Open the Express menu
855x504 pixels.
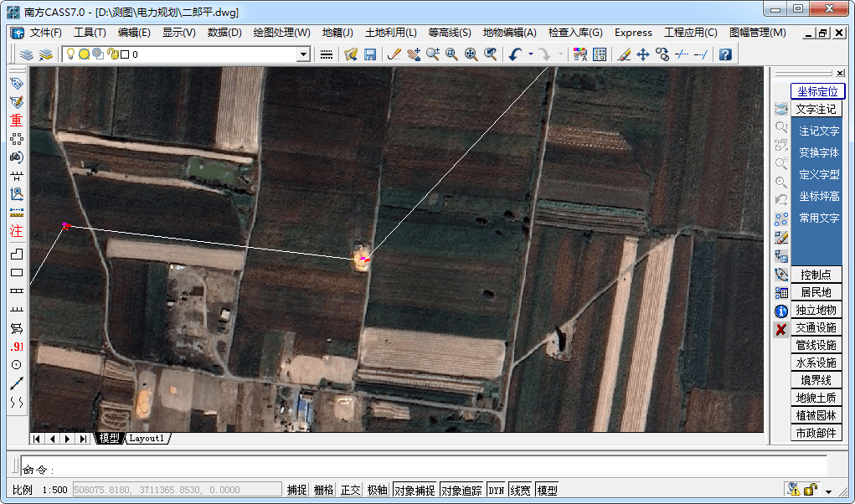[x=633, y=33]
